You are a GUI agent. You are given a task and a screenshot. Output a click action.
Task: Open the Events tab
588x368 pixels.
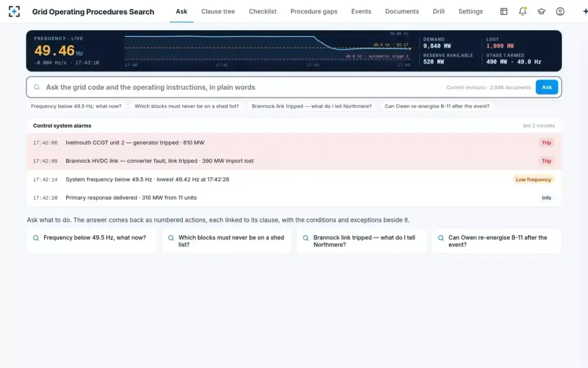361,11
